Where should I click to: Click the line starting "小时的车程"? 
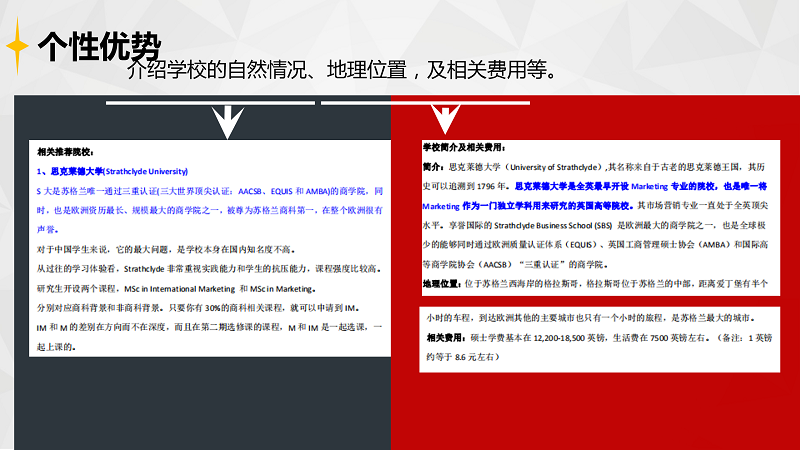click(591, 318)
